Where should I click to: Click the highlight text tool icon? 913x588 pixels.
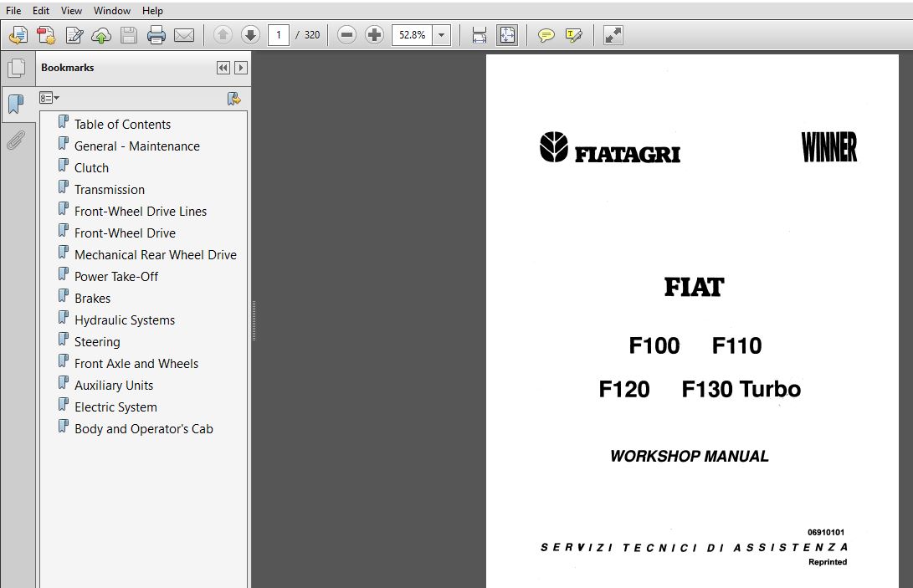coord(573,35)
